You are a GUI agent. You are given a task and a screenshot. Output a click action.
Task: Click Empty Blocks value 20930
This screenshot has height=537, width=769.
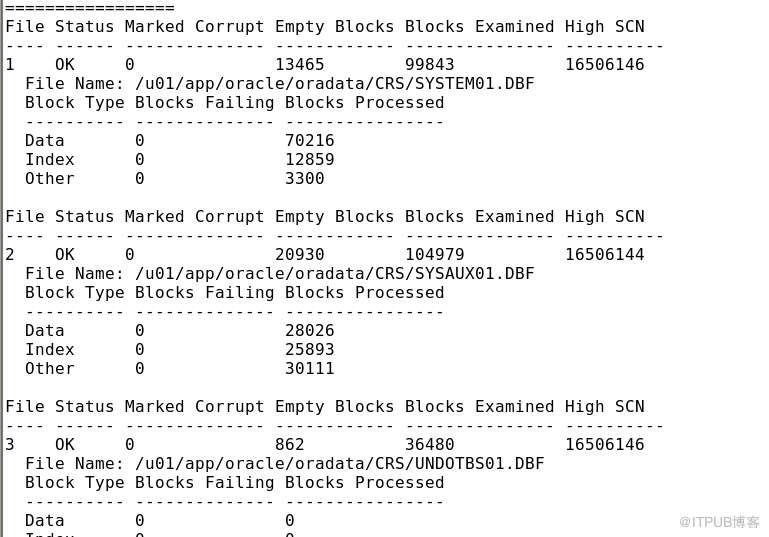(300, 255)
